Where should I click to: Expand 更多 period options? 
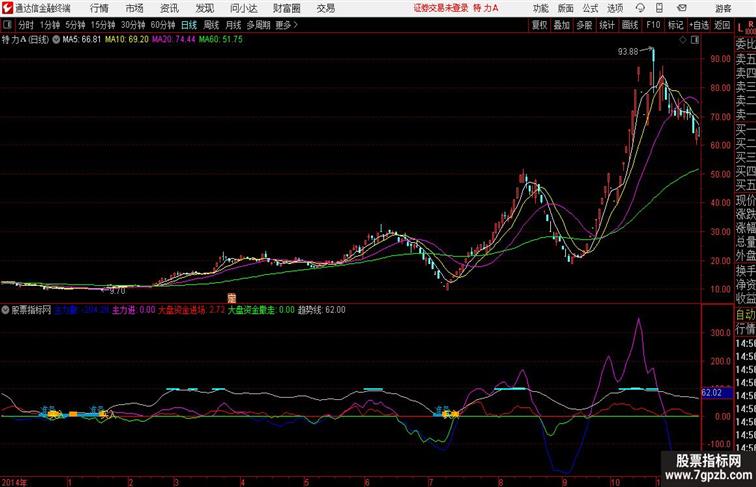coord(287,25)
